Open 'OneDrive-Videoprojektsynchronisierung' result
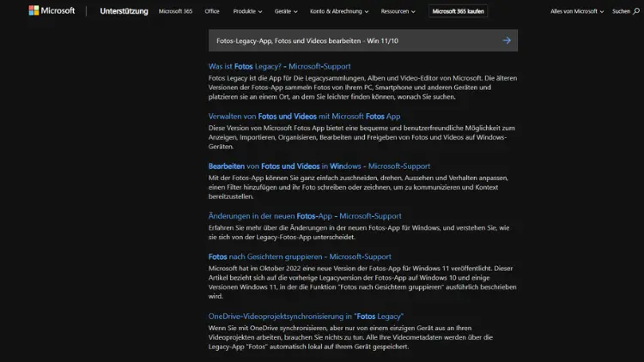The height and width of the screenshot is (362, 644). click(306, 317)
